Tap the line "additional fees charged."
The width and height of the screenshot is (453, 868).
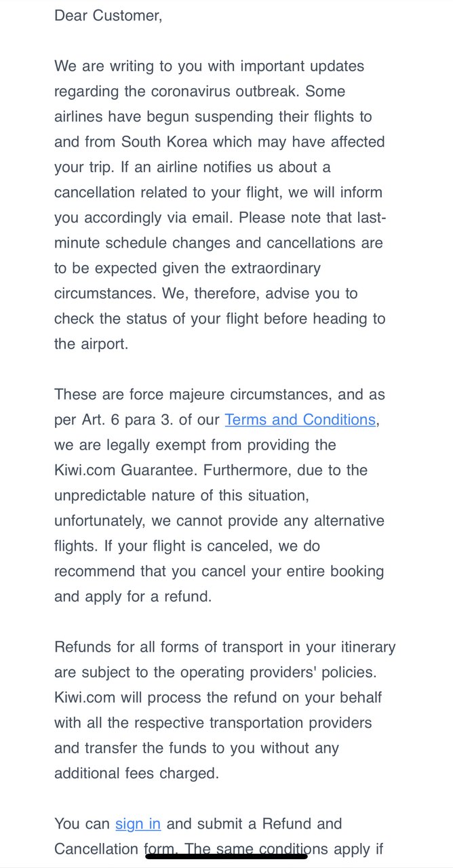point(136,773)
